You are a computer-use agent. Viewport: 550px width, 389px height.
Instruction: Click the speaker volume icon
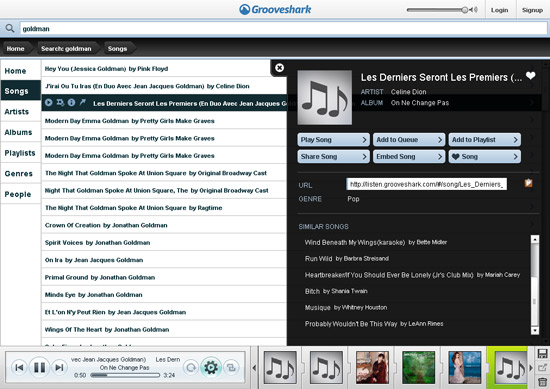[473, 10]
